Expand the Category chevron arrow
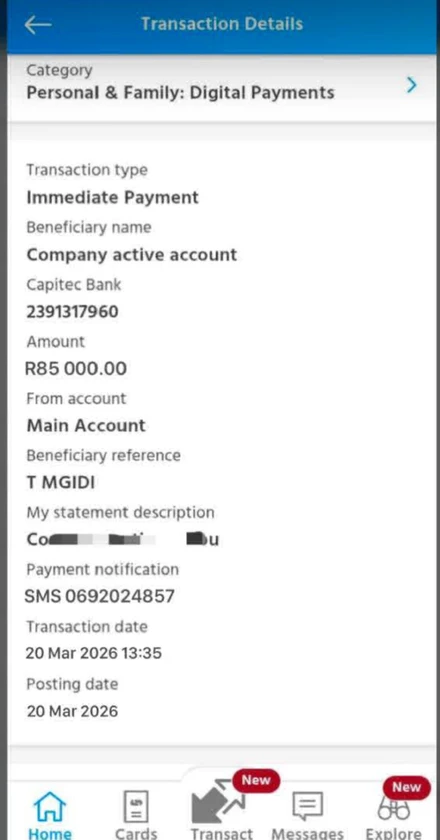Screen dimensions: 440x840 [x=412, y=85]
